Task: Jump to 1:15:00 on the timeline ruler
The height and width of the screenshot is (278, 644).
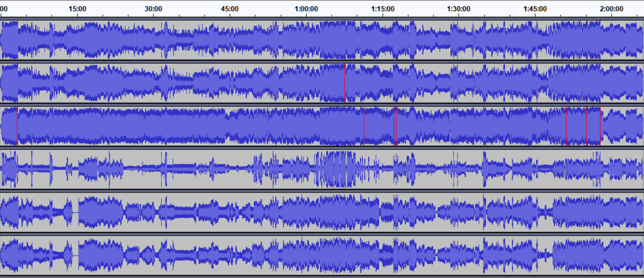Action: pos(383,9)
